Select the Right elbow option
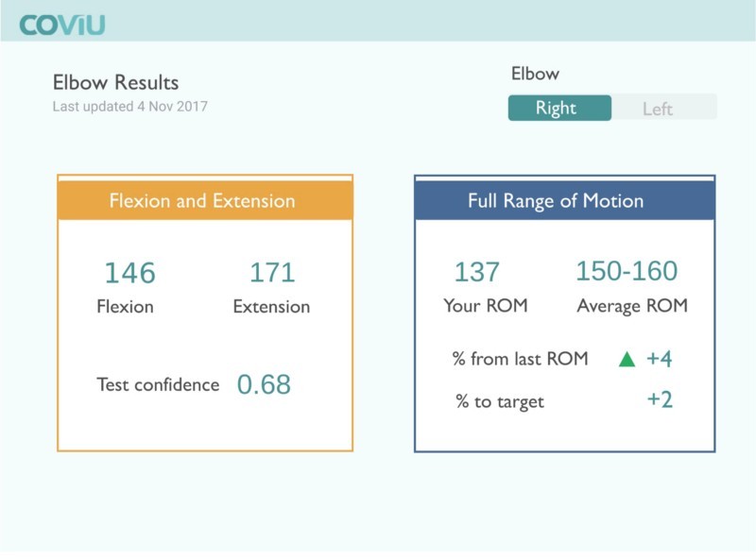 click(x=559, y=108)
